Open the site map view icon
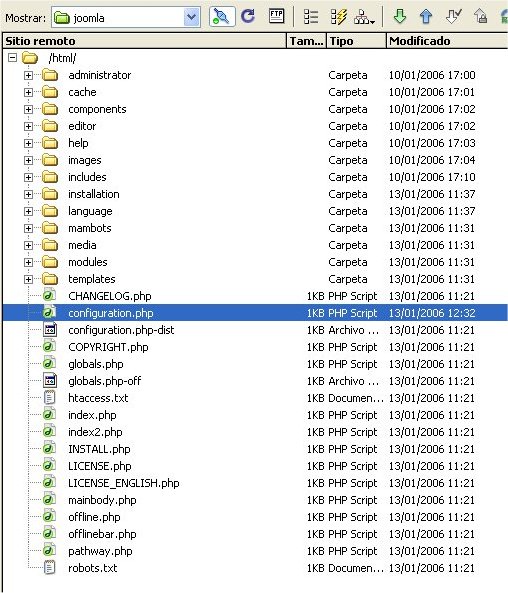Screen dimensions: 508x593 (364, 17)
